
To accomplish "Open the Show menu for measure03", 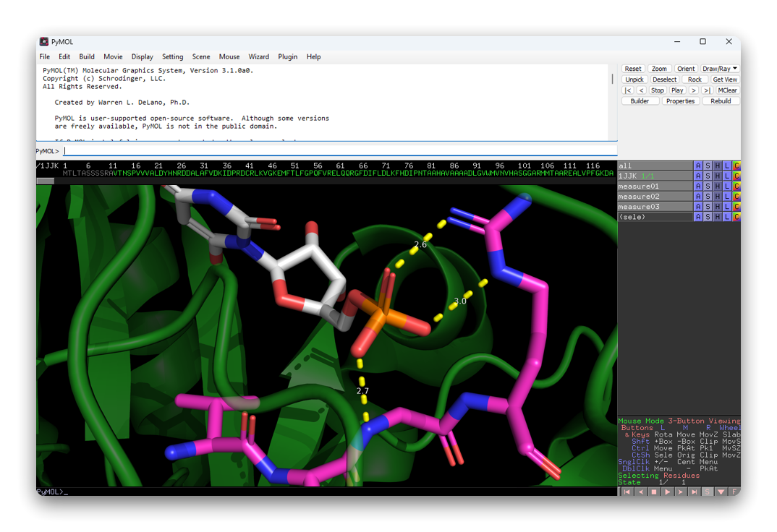I will click(x=708, y=206).
